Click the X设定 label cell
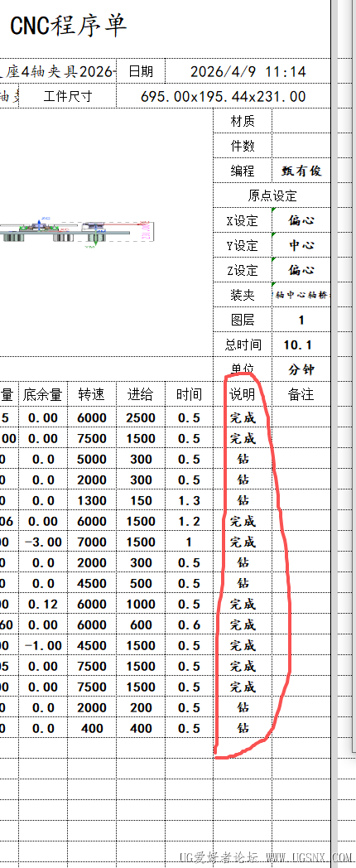Viewport: 356px width, 868px height. (x=243, y=221)
